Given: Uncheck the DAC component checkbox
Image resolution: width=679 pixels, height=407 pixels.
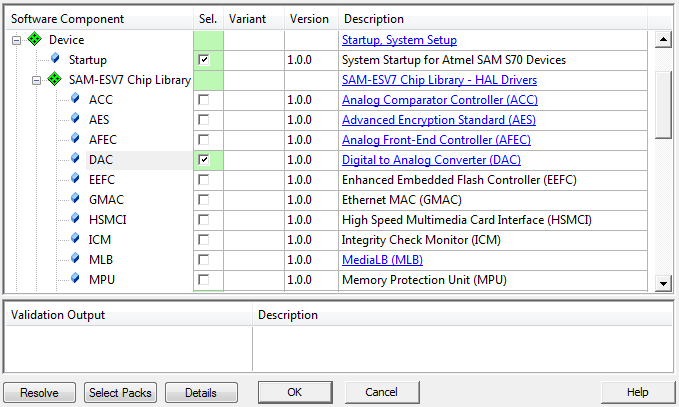Looking at the screenshot, I should tap(204, 160).
